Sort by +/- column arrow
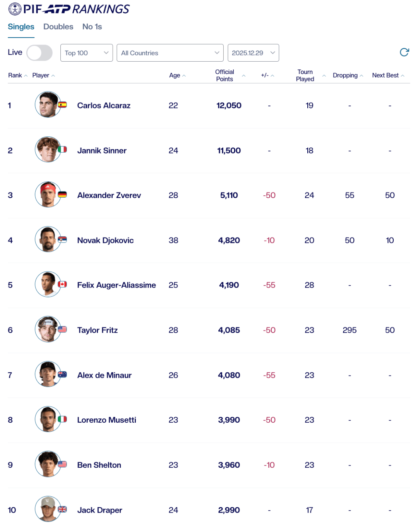 272,76
